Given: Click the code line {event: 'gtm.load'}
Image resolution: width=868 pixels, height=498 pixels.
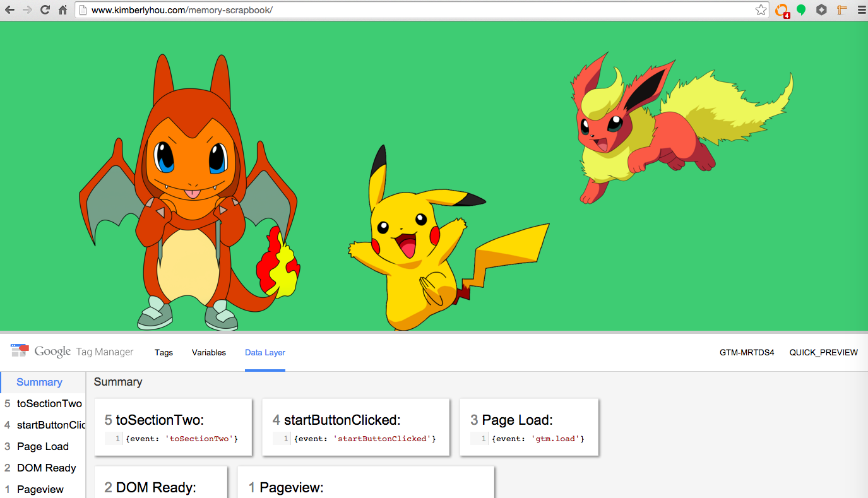Looking at the screenshot, I should [x=538, y=439].
